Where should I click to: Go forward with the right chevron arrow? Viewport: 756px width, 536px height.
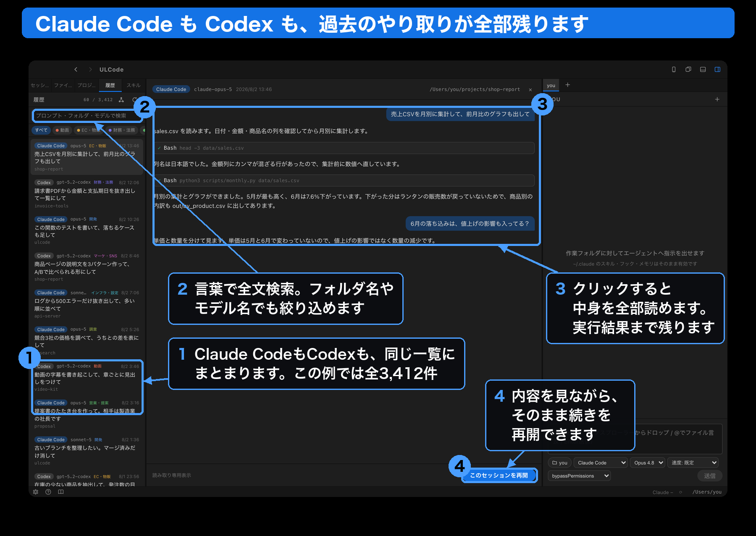click(90, 70)
